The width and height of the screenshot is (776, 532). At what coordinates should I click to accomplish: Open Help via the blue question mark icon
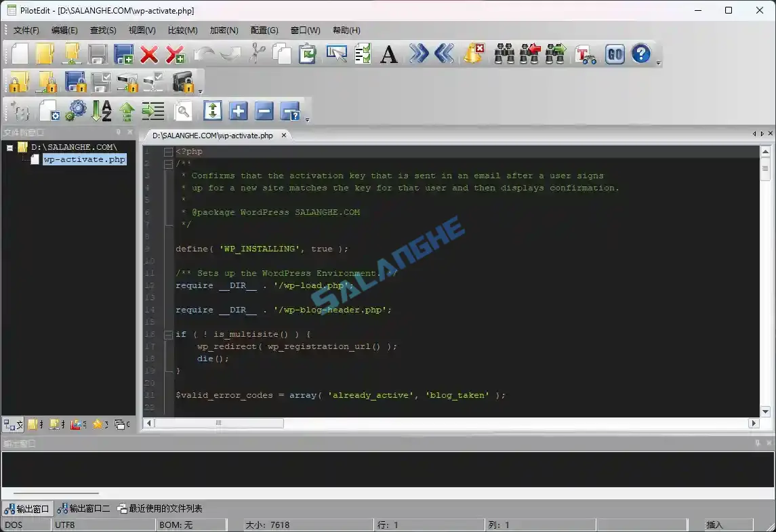(640, 54)
